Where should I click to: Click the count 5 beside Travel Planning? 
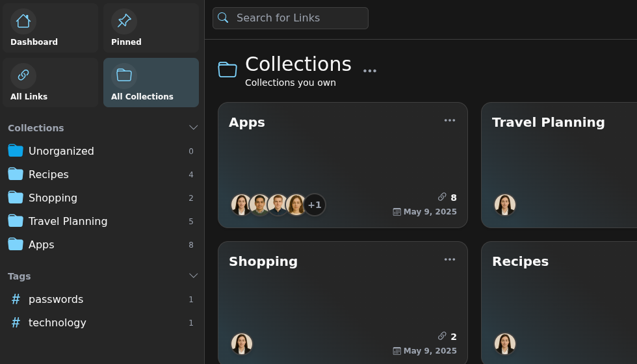[x=191, y=222]
